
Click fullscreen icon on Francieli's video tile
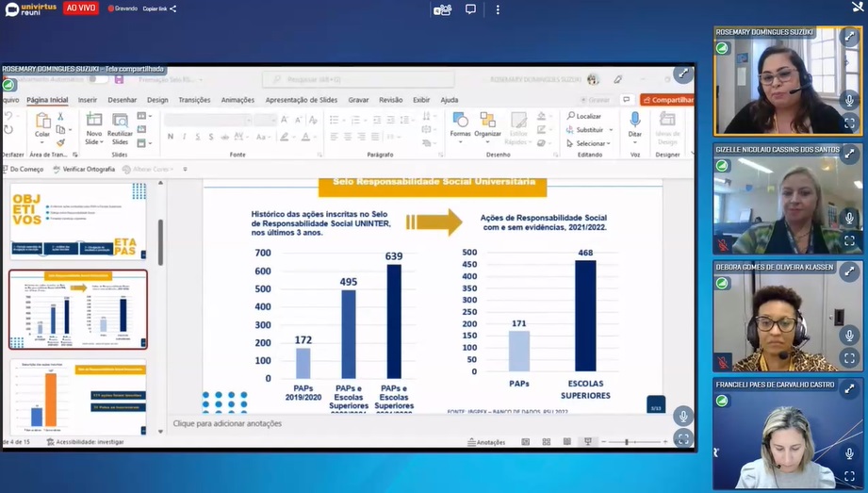(x=849, y=476)
